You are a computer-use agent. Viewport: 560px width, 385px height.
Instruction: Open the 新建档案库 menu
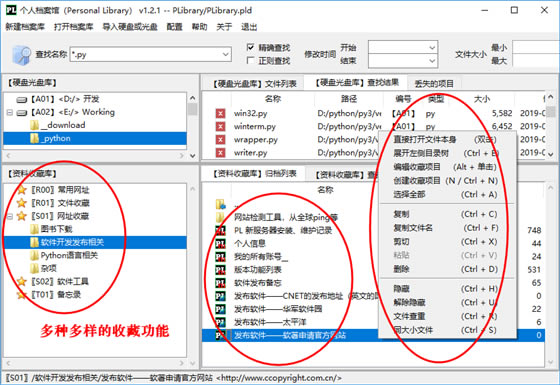25,27
